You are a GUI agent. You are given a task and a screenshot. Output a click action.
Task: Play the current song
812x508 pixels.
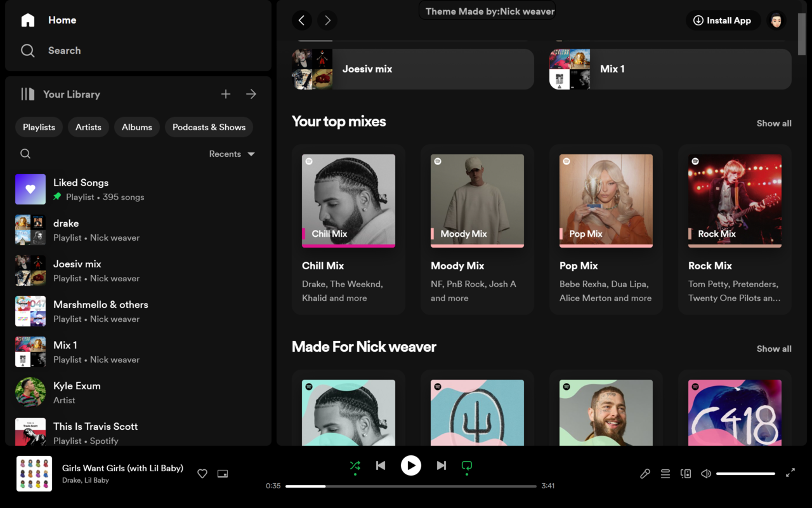click(x=411, y=465)
